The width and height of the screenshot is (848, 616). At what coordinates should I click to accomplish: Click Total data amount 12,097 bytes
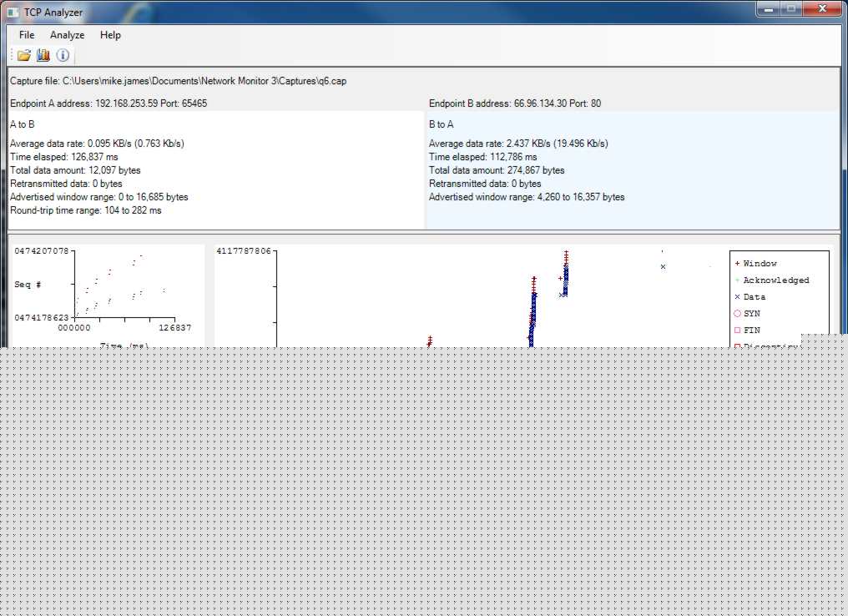coord(75,170)
